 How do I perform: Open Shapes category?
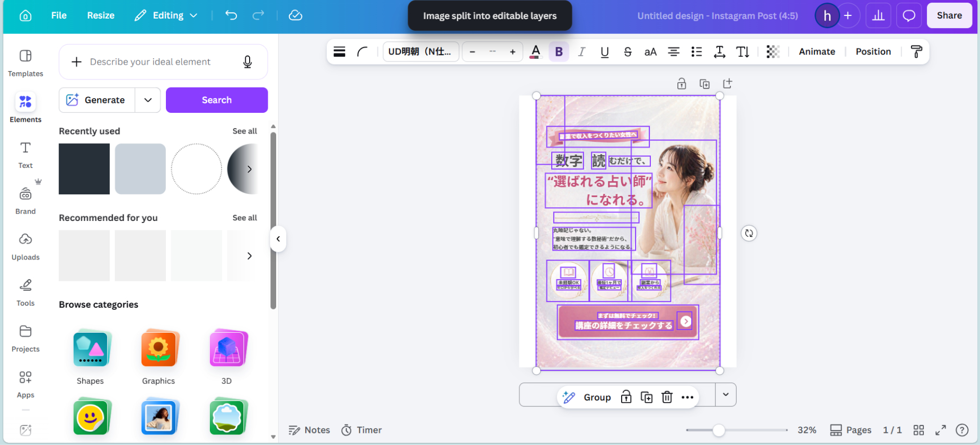point(90,358)
